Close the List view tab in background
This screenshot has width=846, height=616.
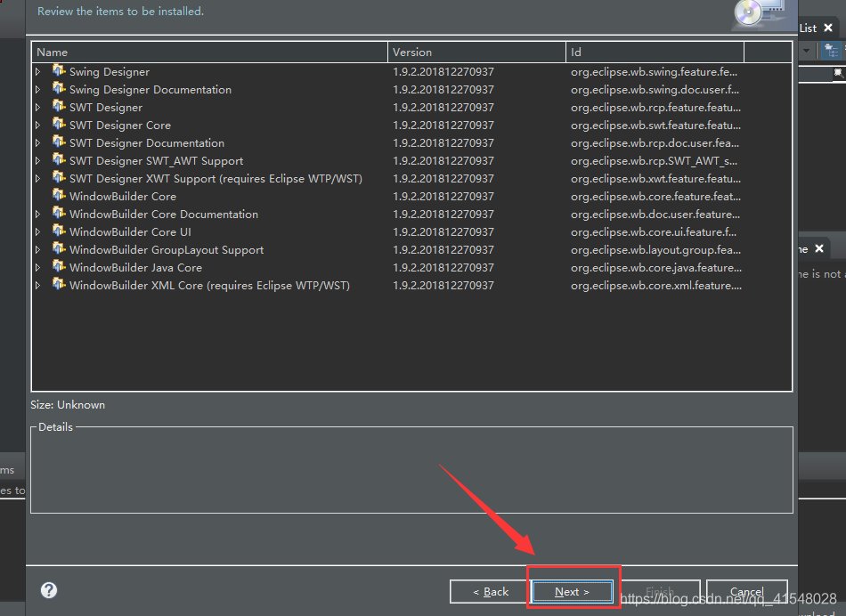coord(828,28)
